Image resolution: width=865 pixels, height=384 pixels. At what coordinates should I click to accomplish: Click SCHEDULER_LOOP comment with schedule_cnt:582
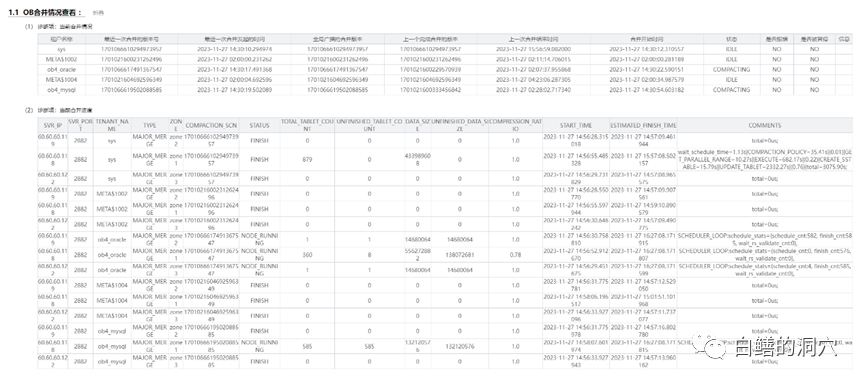765,239
